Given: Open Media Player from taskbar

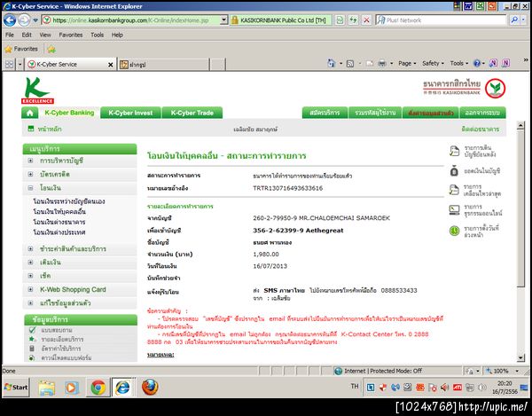Looking at the screenshot, I should (72, 387).
